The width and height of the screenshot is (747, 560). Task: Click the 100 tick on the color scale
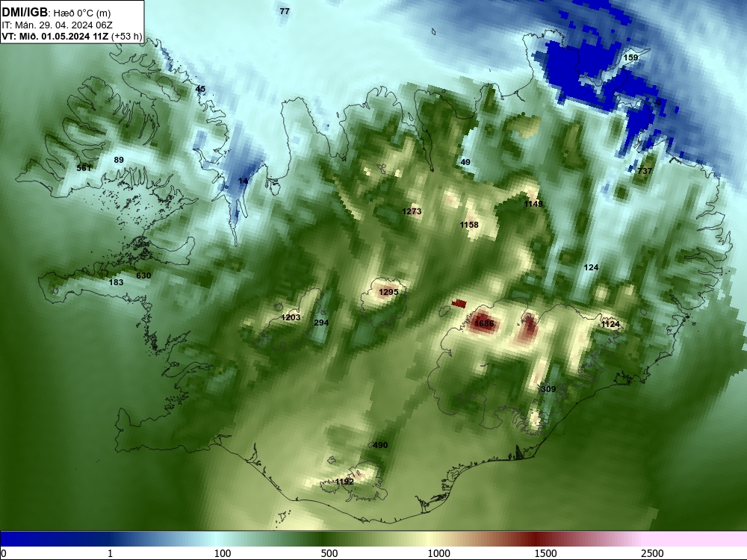tap(223, 553)
